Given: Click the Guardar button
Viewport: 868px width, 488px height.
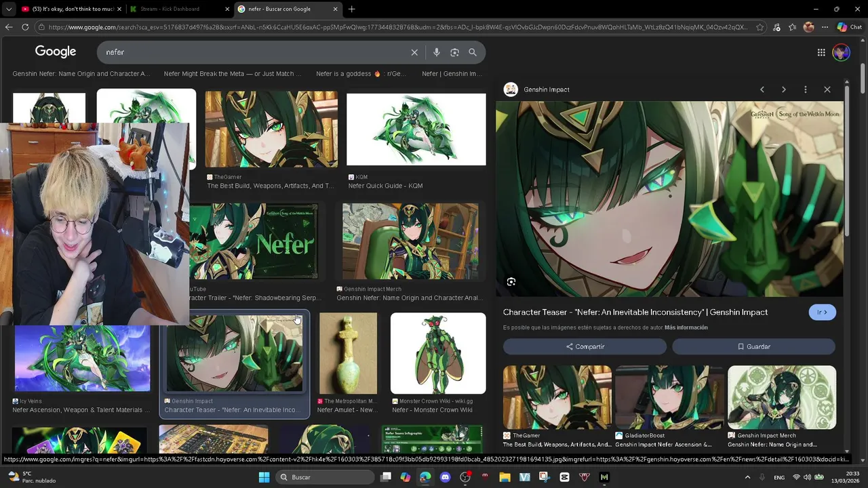Looking at the screenshot, I should (753, 346).
